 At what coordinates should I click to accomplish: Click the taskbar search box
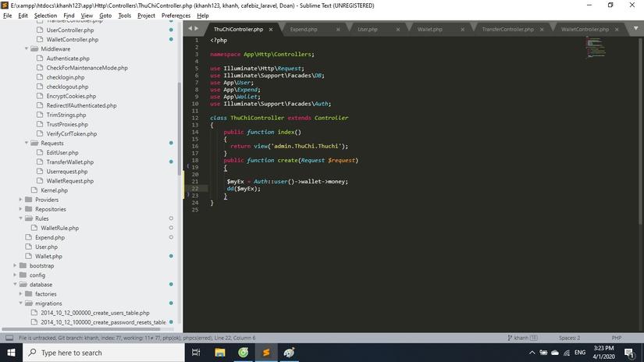(x=104, y=353)
